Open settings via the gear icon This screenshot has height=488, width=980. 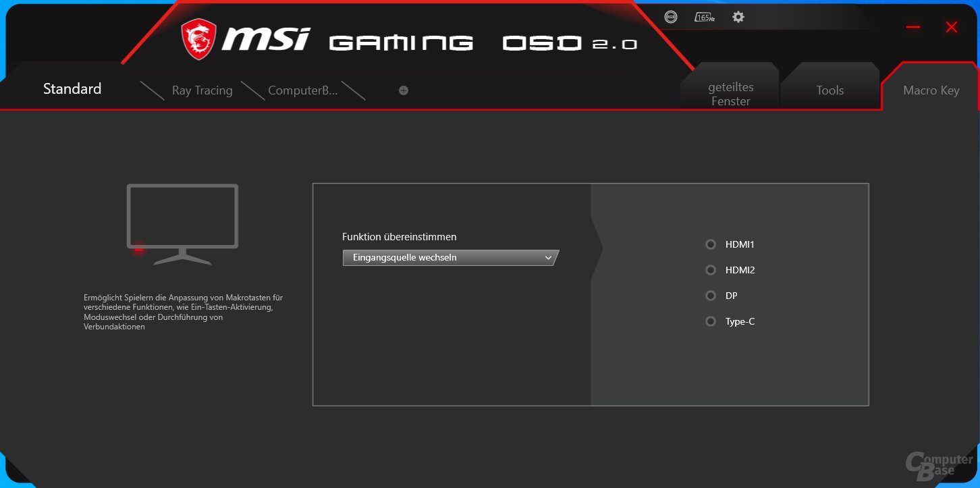[x=738, y=17]
